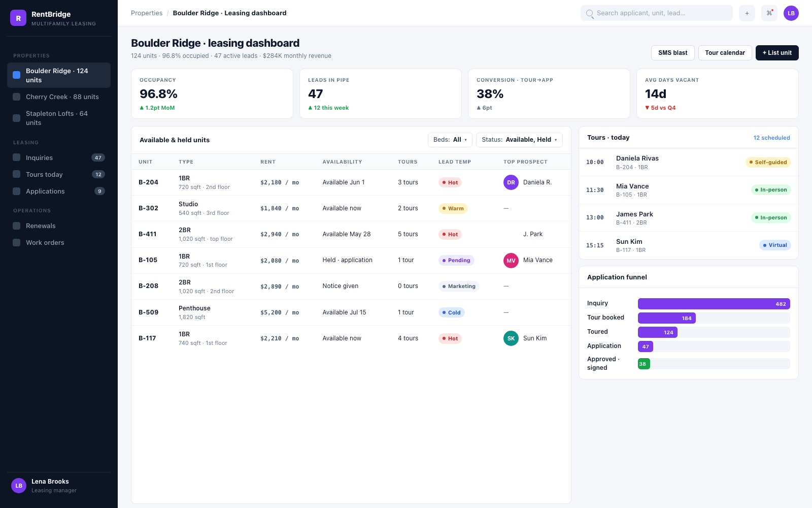This screenshot has height=508, width=812.
Task: Focus the Search applicant, unit, lead field
Action: 657,13
